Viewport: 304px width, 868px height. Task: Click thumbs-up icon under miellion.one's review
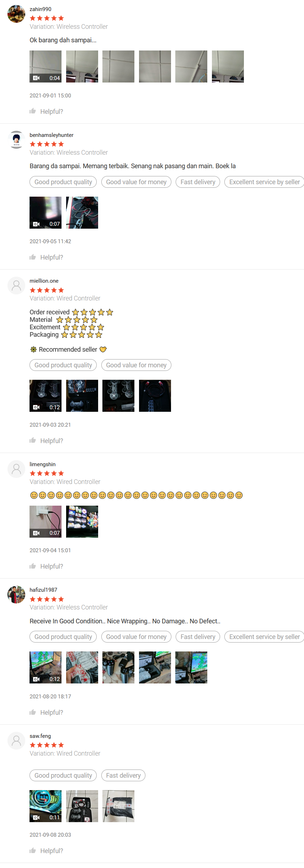pos(33,441)
